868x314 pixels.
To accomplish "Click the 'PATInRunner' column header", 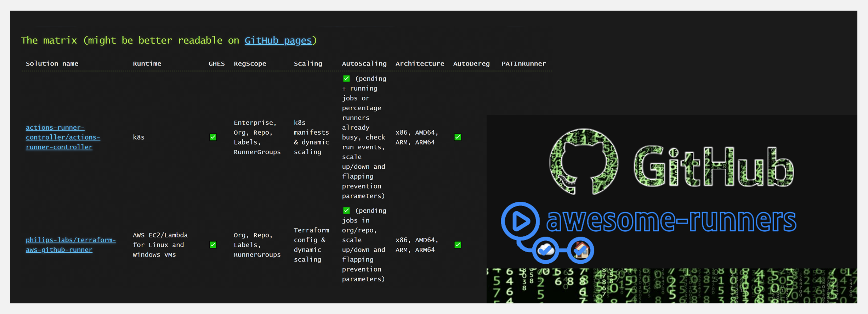I will tap(524, 63).
